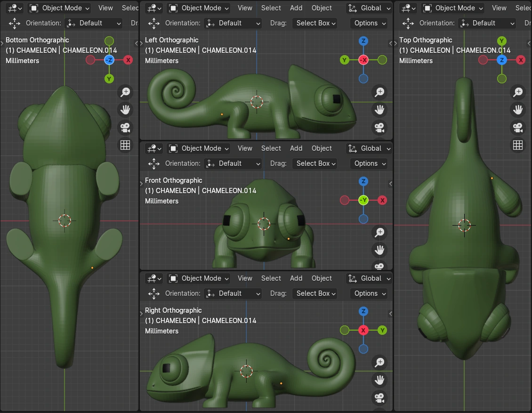Click green Y axis on Bottom Orthographic gizmo

[x=109, y=79]
